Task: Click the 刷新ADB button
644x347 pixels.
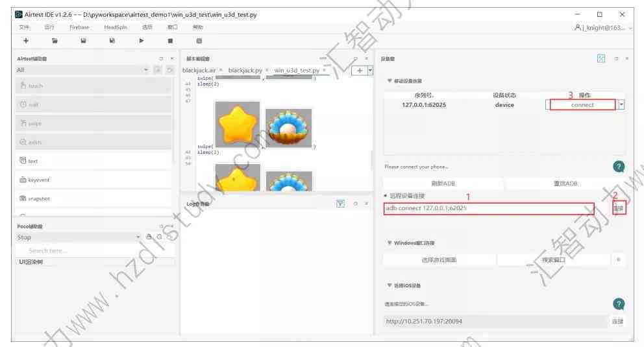Action: click(x=443, y=184)
